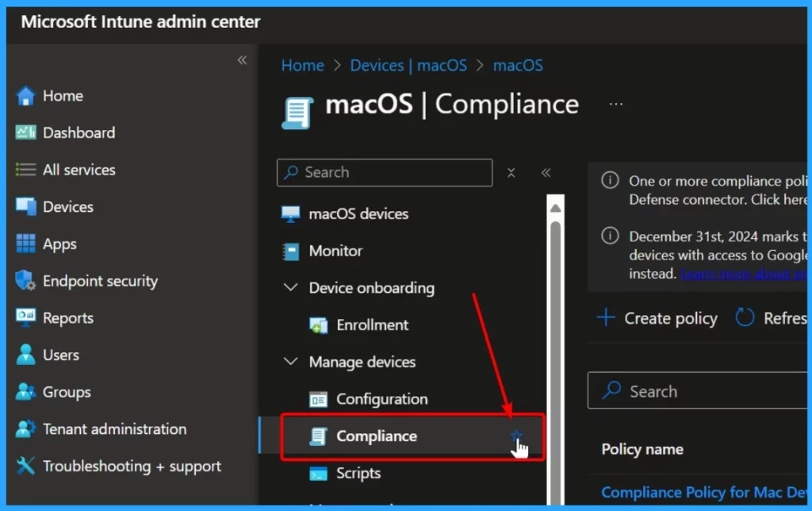
Task: Open Scripts under Manage devices
Action: pyautogui.click(x=358, y=474)
